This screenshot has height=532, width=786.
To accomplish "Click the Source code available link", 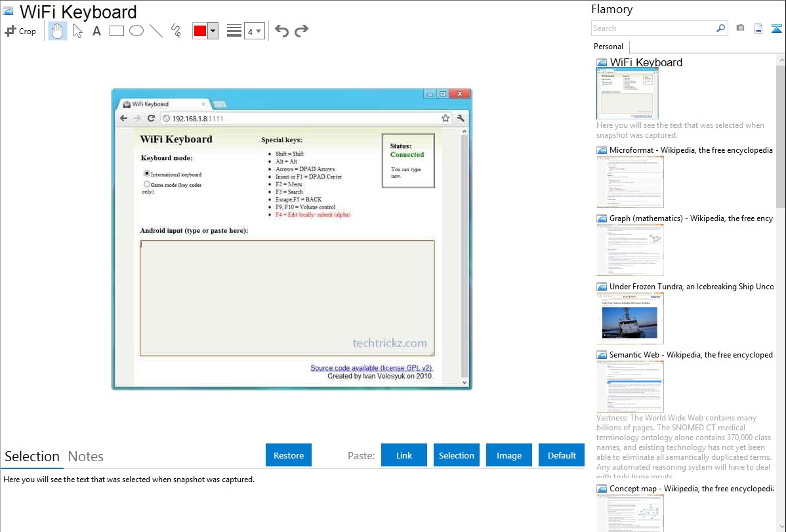I will pos(371,367).
